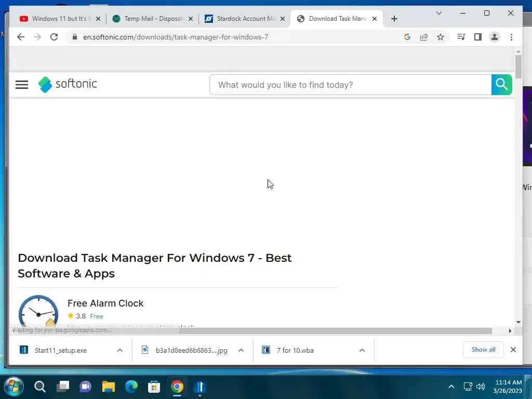
Task: Close the Stardock Account tab
Action: 282,19
